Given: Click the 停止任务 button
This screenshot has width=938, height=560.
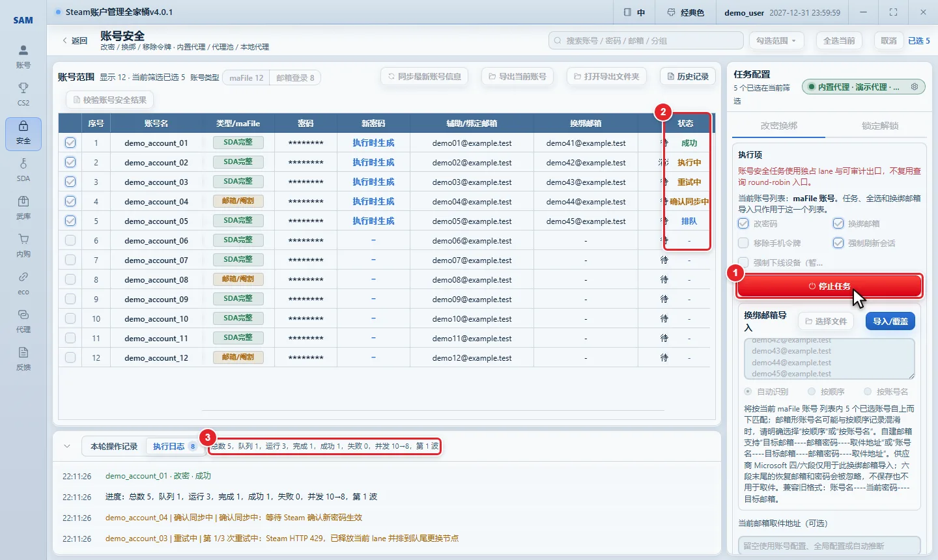Looking at the screenshot, I should (829, 286).
